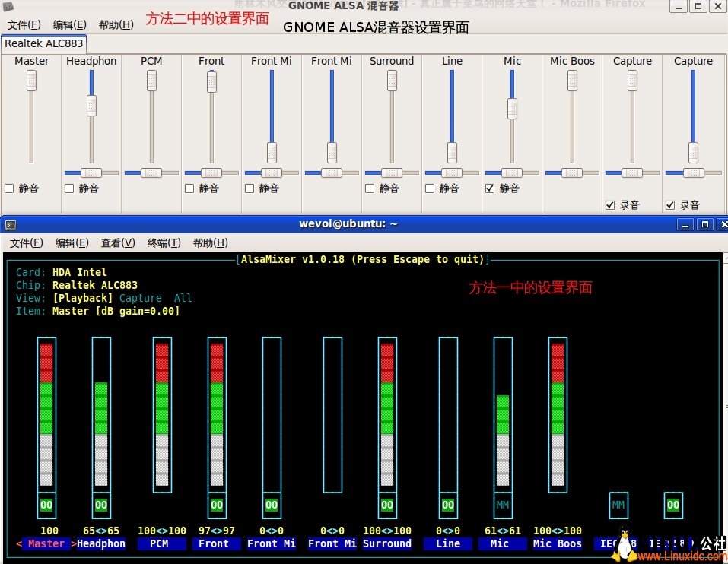Click the Headphone balance slider below its fader
This screenshot has height=564, width=728.
pyautogui.click(x=91, y=173)
